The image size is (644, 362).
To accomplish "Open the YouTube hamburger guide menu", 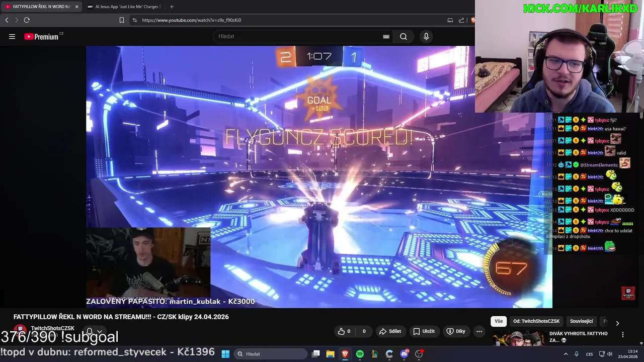I will coord(12,36).
